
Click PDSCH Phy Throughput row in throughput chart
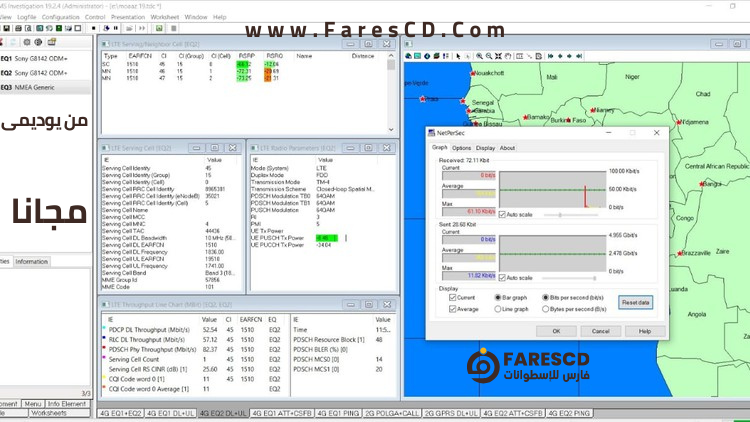(x=194, y=349)
